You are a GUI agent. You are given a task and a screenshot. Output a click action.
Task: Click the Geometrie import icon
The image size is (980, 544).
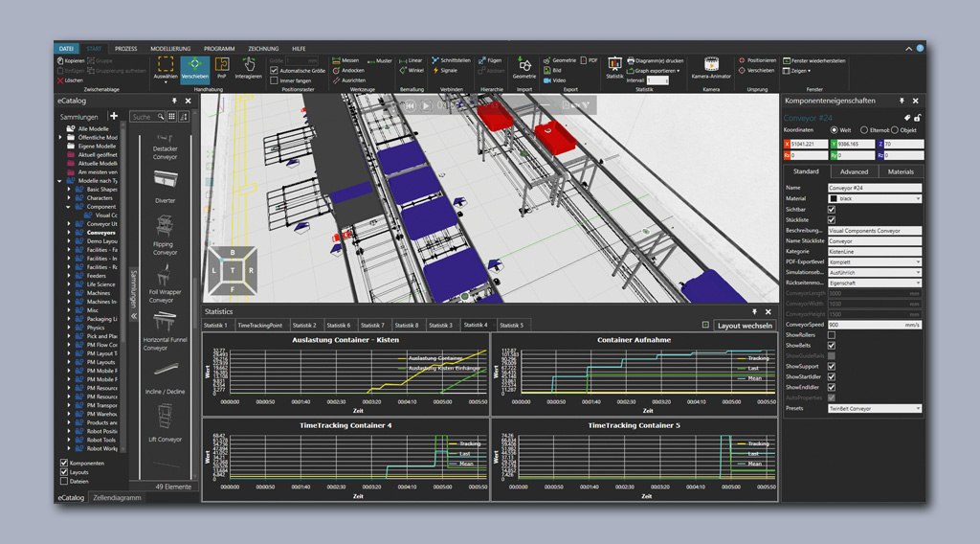coord(524,68)
